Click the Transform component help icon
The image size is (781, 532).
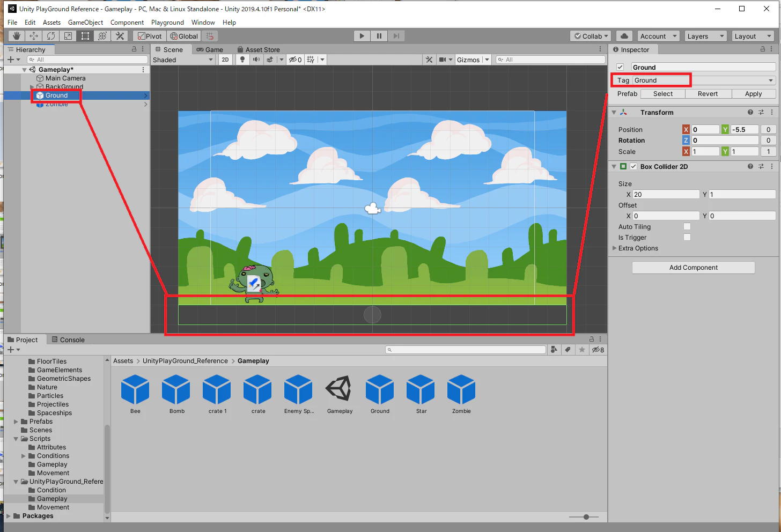click(750, 113)
